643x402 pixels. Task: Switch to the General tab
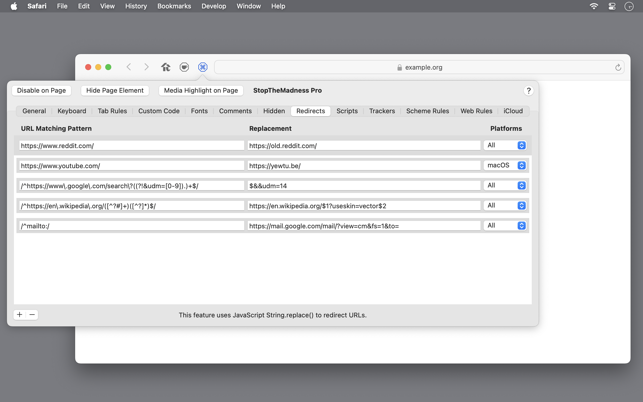click(34, 111)
